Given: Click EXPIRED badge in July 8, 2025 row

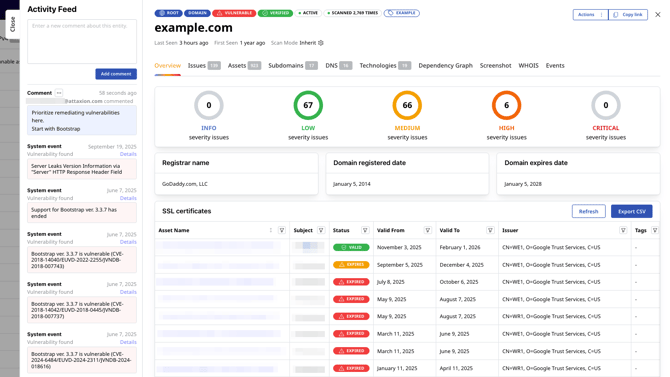Looking at the screenshot, I should [351, 282].
